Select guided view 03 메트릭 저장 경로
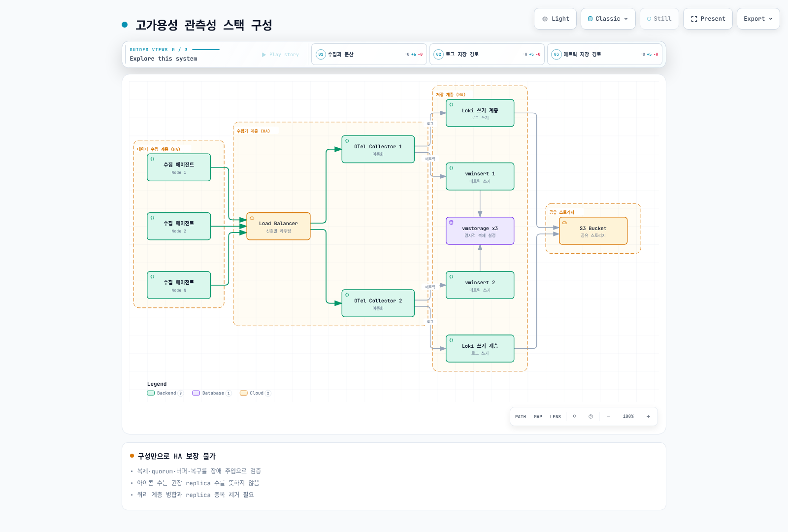The image size is (788, 532). click(x=604, y=54)
